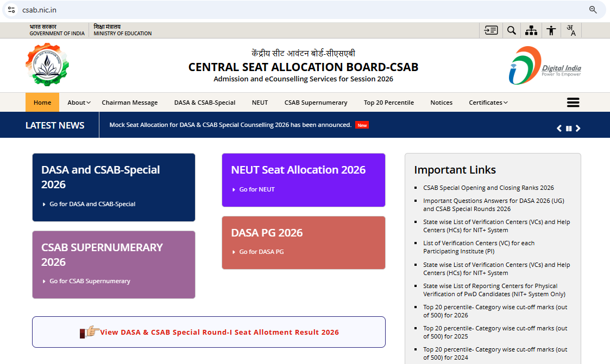Show the next latest news item
The image size is (610, 364).
[x=578, y=129]
